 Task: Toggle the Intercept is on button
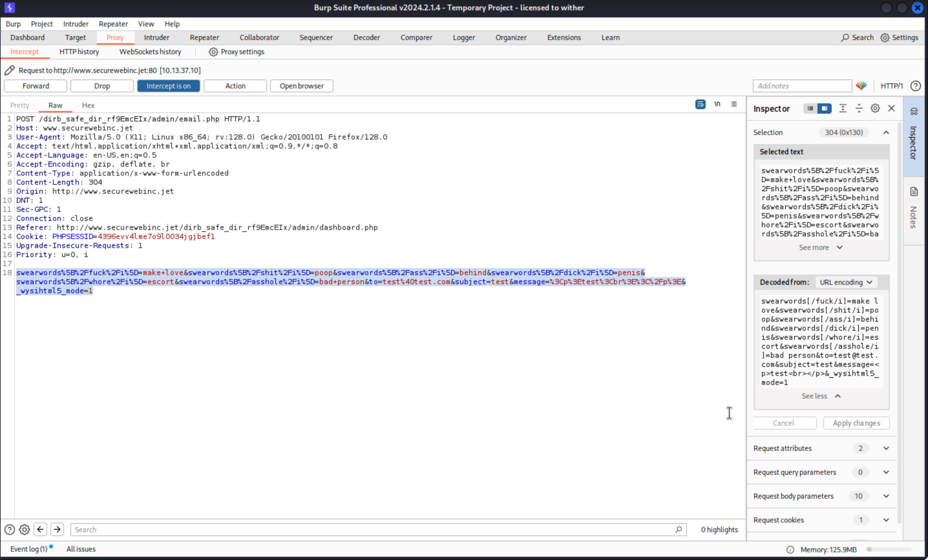168,86
